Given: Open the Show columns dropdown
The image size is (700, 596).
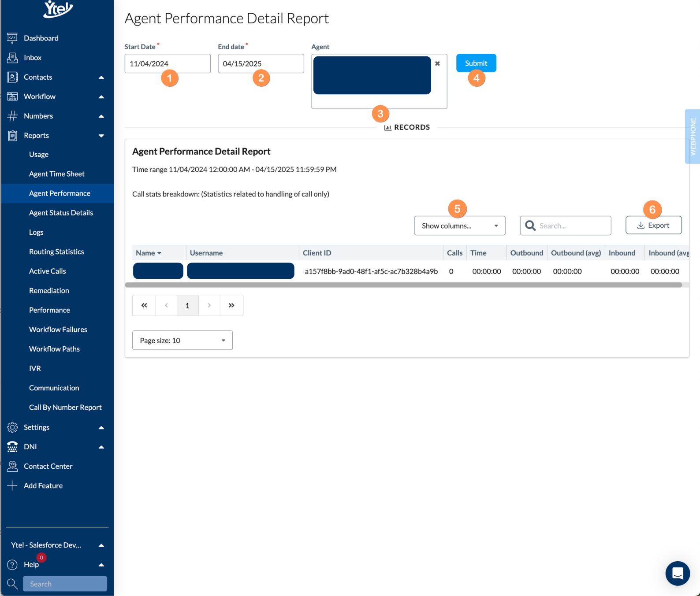Looking at the screenshot, I should click(x=460, y=226).
